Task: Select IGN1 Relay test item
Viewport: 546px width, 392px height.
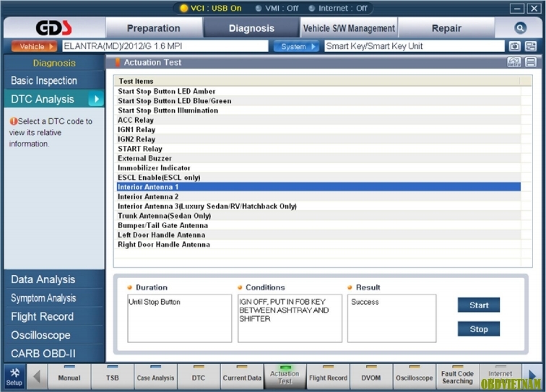Action: click(x=318, y=129)
